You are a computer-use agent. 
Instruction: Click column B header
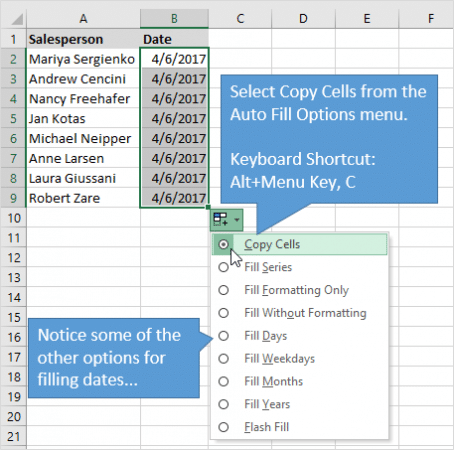pos(174,19)
